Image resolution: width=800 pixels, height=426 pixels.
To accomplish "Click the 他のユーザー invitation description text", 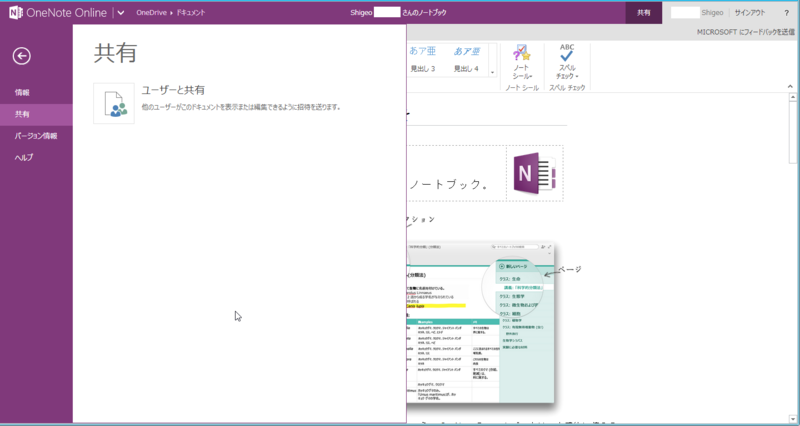I will [x=241, y=108].
